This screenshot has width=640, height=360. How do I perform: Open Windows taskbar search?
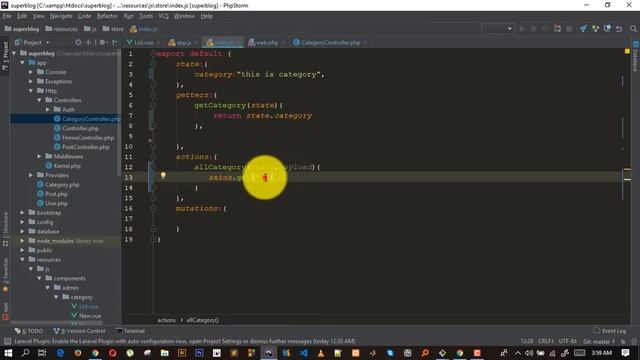point(25,353)
